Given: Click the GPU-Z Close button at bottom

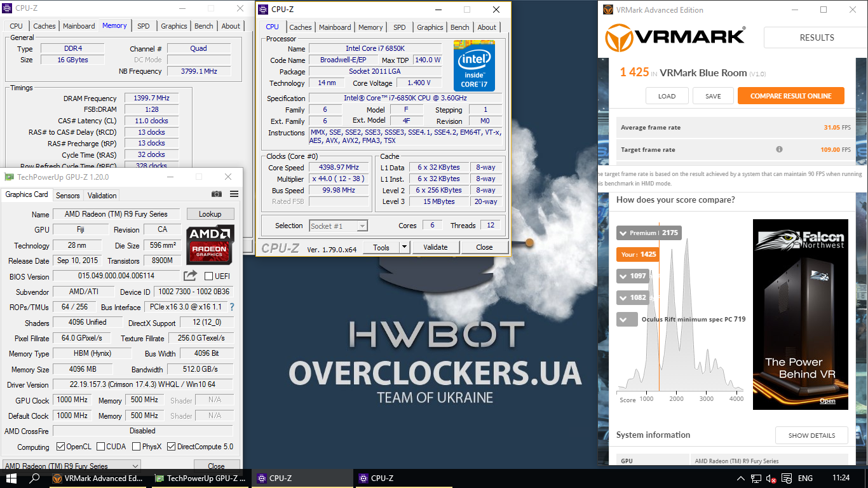Looking at the screenshot, I should pyautogui.click(x=217, y=466).
